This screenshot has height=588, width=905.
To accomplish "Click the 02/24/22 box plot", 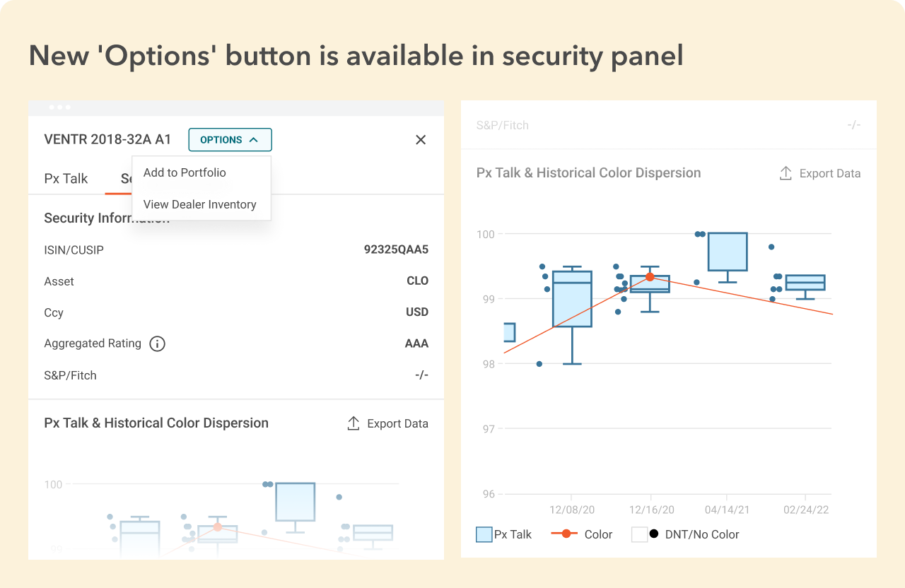I will 805,283.
